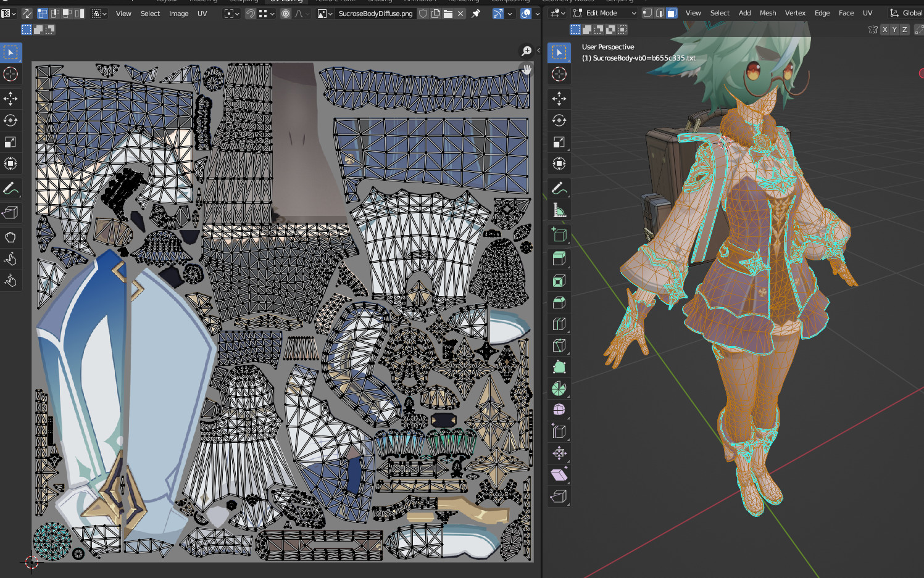
Task: Select the Scale tool in the toolbar
Action: [559, 142]
